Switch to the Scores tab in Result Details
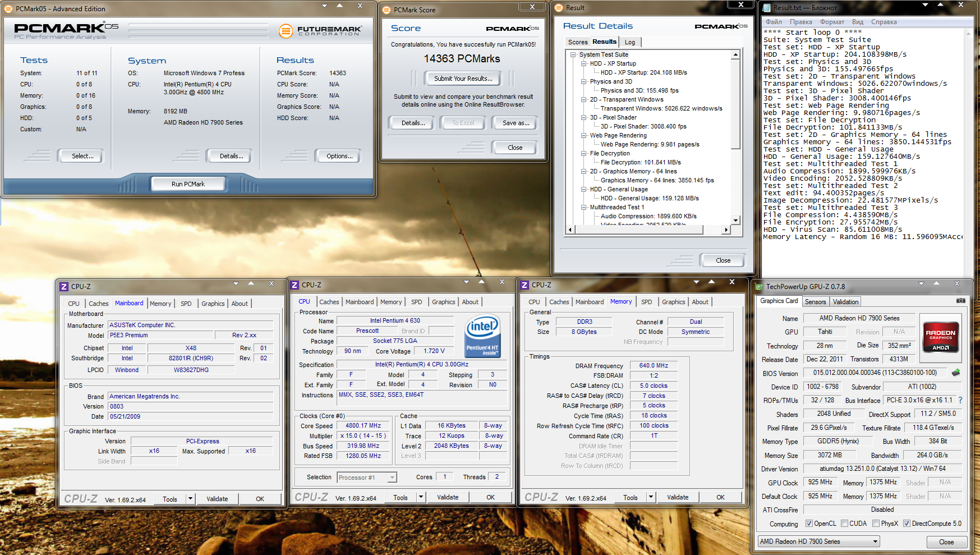The width and height of the screenshot is (980, 555). pos(578,42)
